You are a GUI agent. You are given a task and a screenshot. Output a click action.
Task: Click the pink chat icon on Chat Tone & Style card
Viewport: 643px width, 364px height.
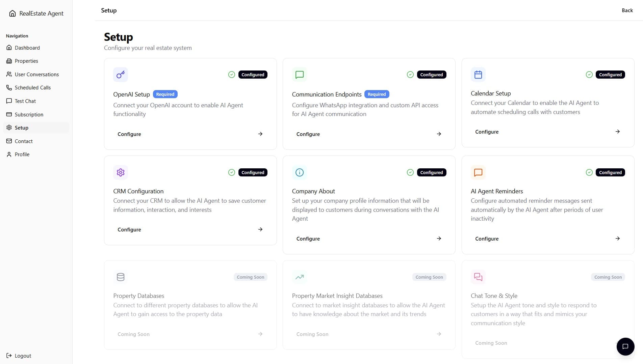pos(478,277)
